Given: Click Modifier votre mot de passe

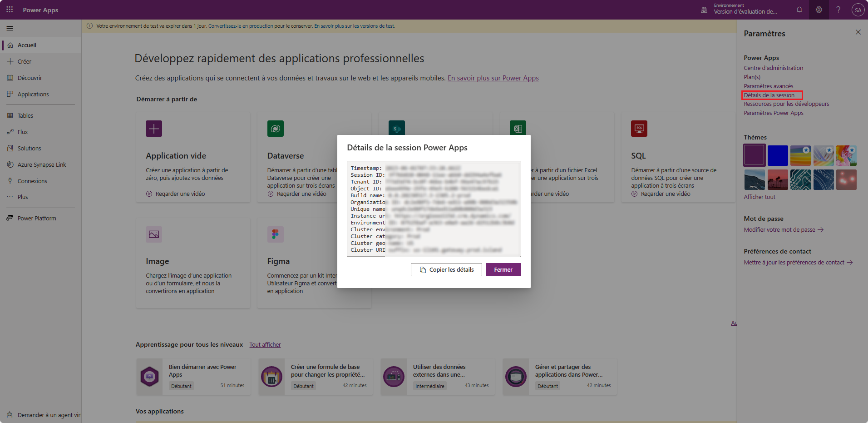Looking at the screenshot, I should click(x=784, y=229).
